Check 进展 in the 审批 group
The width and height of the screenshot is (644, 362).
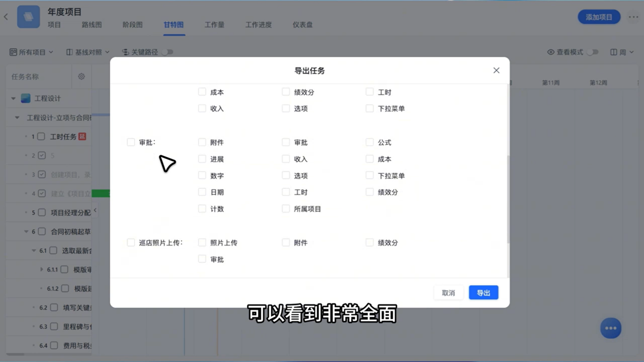pos(202,159)
